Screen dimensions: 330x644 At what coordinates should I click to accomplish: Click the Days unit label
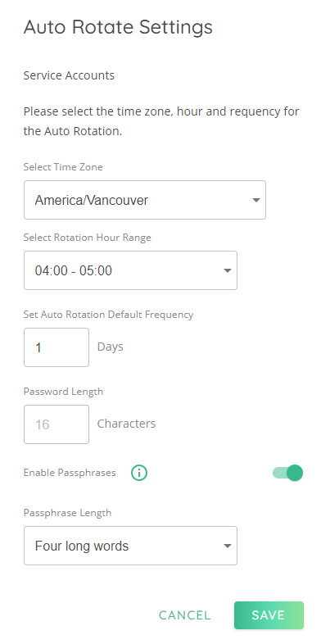pos(110,347)
